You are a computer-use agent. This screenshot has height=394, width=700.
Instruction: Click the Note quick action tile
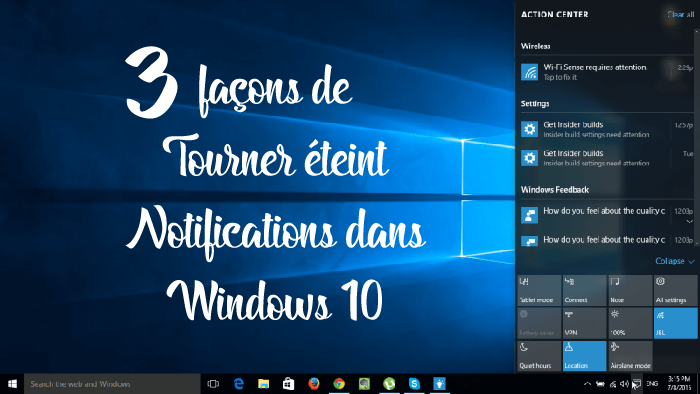point(630,290)
